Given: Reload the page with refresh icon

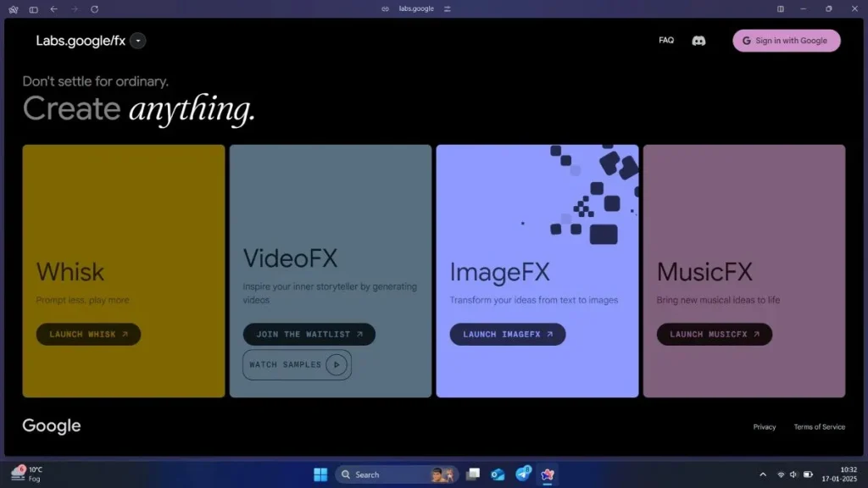Looking at the screenshot, I should [x=95, y=8].
